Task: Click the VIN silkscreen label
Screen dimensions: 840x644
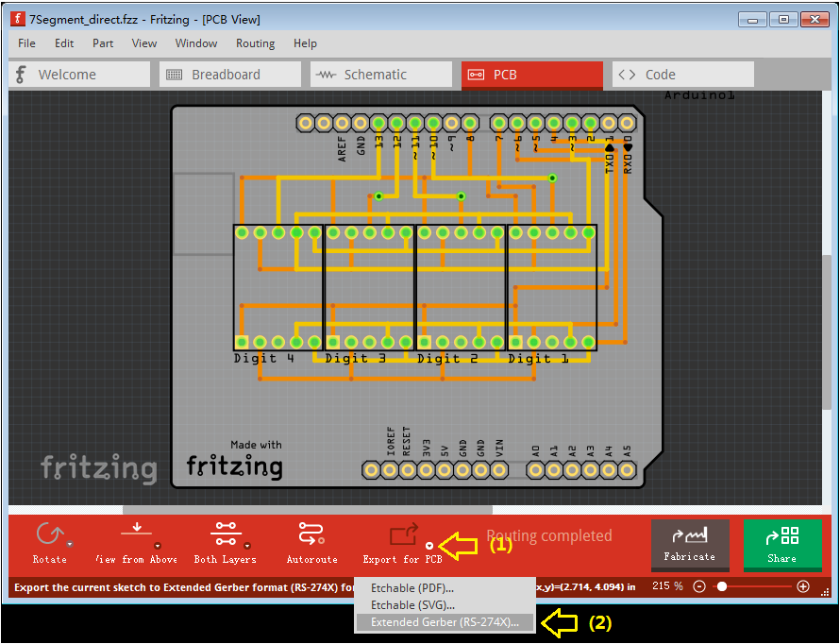Action: tap(499, 448)
